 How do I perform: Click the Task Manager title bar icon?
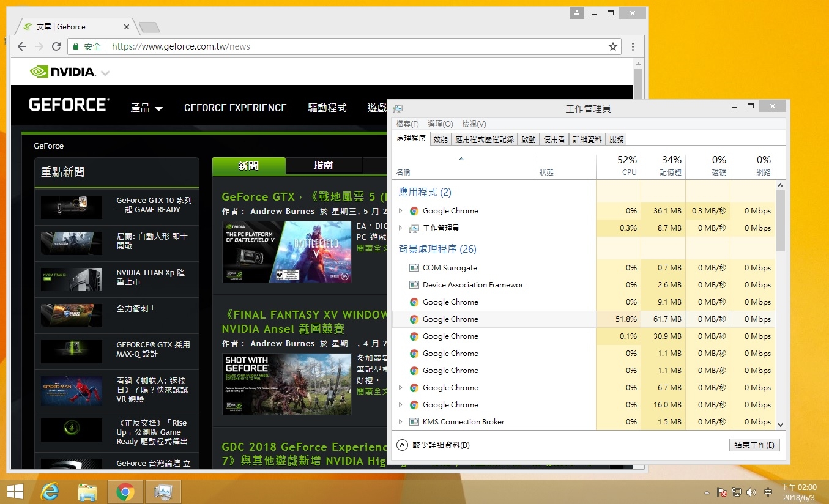[398, 108]
